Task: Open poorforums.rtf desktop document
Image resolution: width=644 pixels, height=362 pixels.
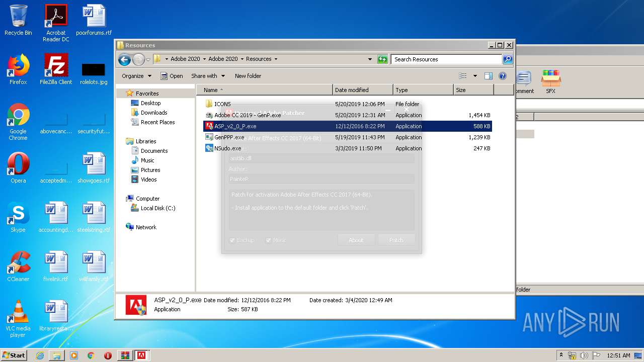Action: (x=94, y=20)
